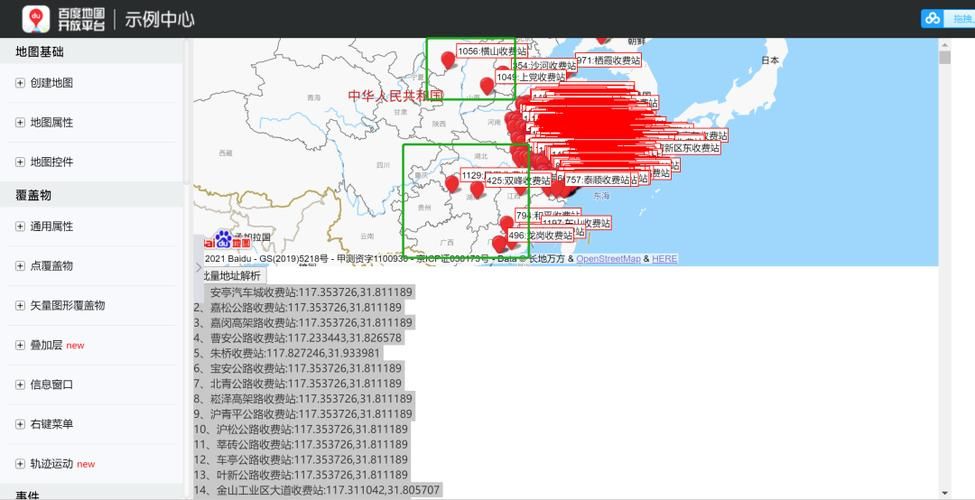Screen dimensions: 975x500
Task: Click the page scrollbar thumb on the right
Action: click(945, 58)
